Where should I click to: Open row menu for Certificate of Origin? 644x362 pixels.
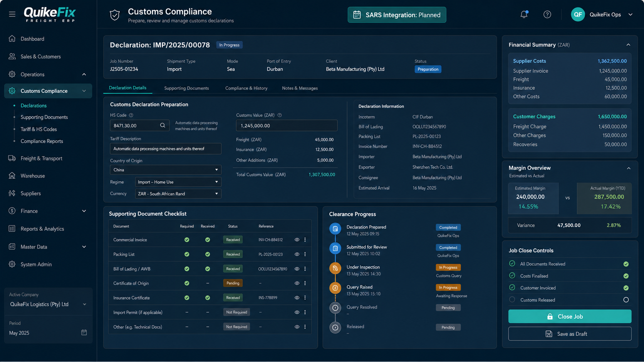click(305, 283)
